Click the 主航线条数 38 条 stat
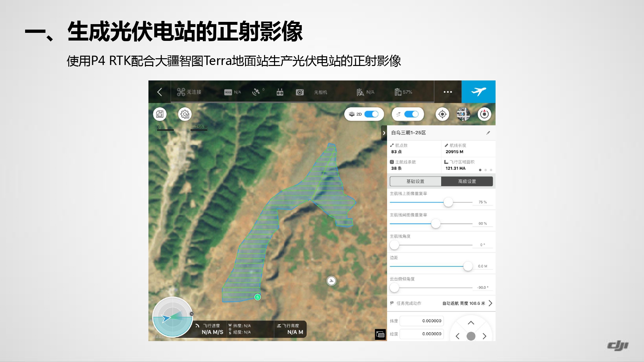Screen dimensions: 644x362 [414, 165]
